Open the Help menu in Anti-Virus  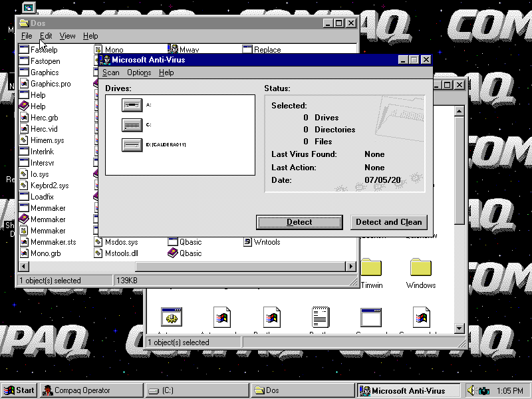click(166, 72)
